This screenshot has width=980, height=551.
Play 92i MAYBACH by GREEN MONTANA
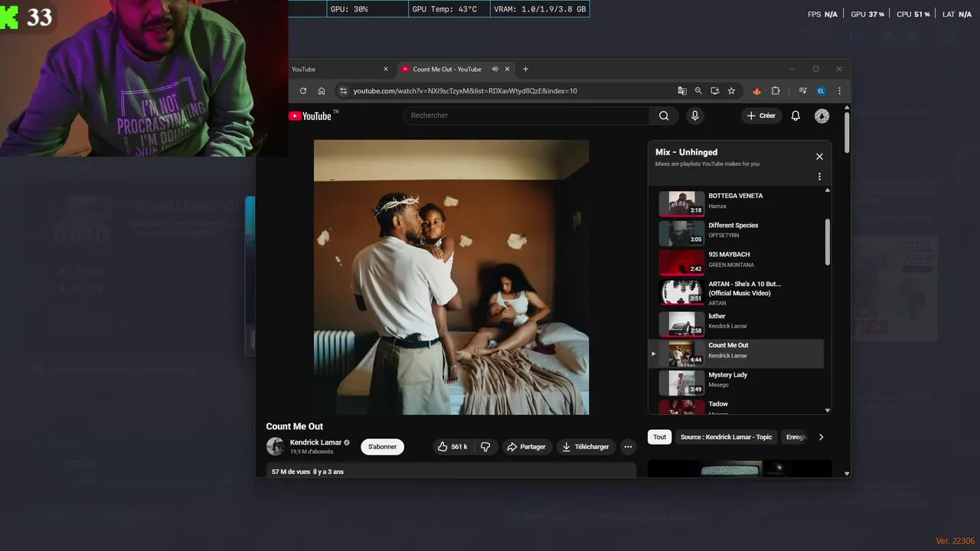coord(736,262)
